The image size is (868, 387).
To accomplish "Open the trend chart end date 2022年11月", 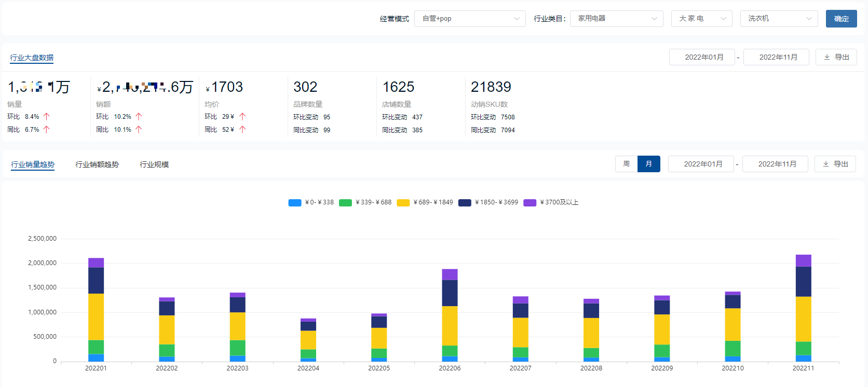I will point(775,164).
